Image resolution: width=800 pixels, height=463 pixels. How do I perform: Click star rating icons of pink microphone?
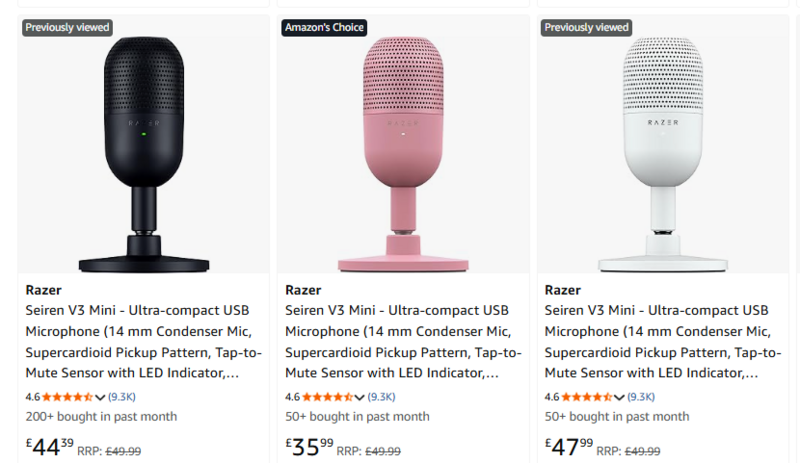click(x=327, y=397)
